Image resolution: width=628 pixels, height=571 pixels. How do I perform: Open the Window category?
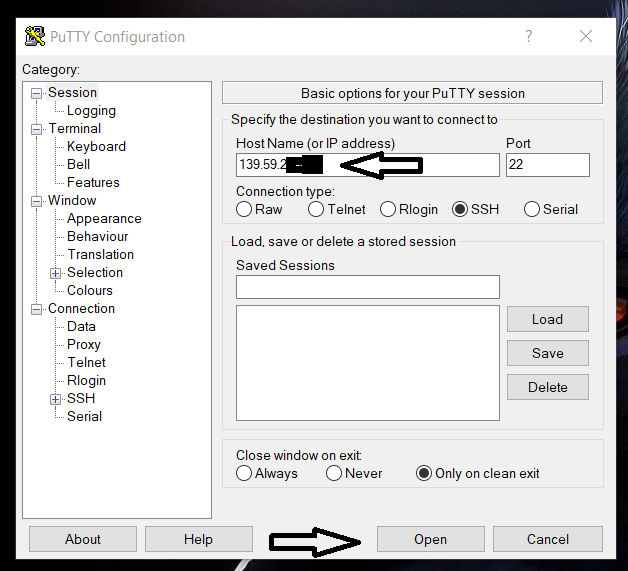72,200
